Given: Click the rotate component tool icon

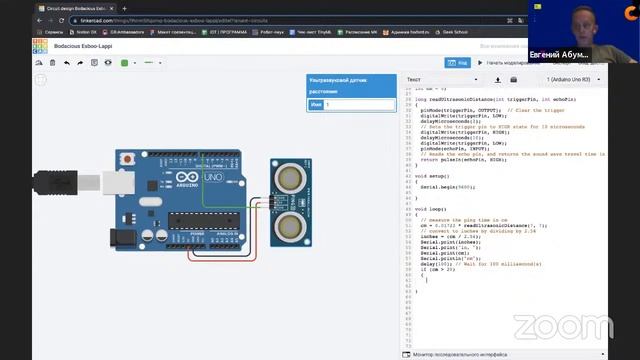Looking at the screenshot, I should point(39,63).
